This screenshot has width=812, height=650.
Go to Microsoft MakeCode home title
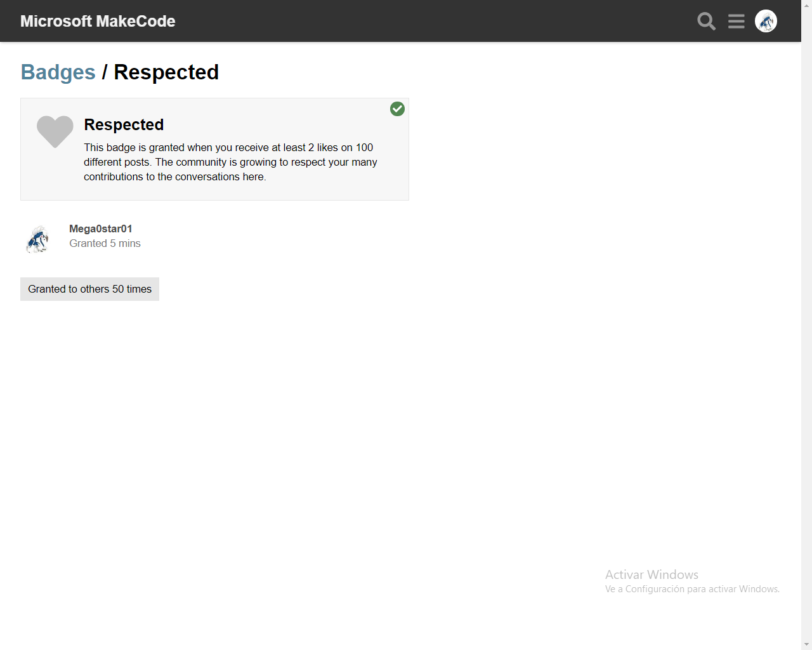98,21
